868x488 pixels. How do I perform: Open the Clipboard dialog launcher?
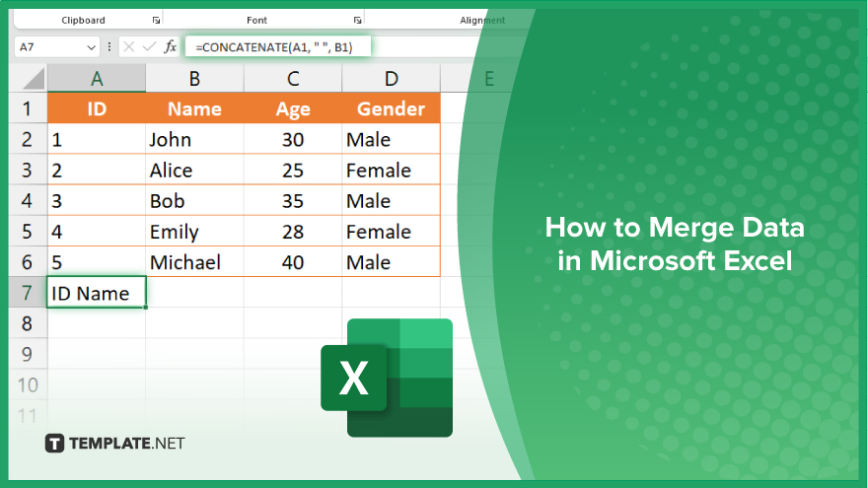[156, 20]
